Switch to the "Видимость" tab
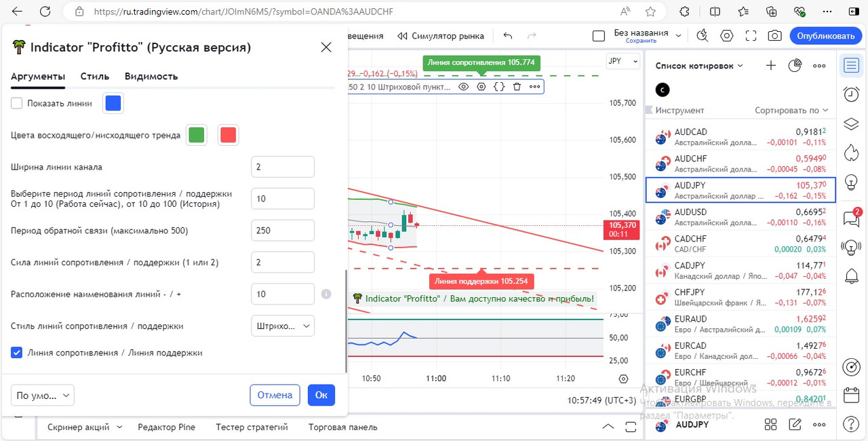The width and height of the screenshot is (868, 441). tap(151, 77)
